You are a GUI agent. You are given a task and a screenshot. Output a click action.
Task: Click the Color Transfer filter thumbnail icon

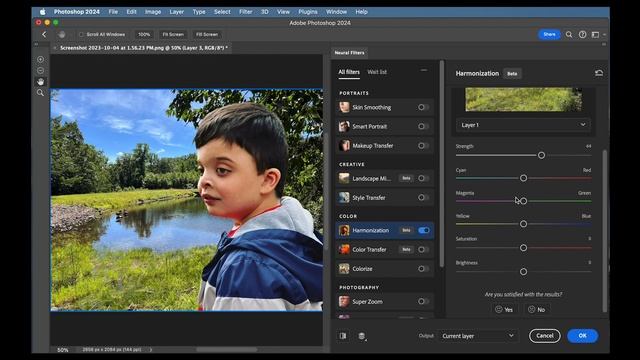[344, 249]
